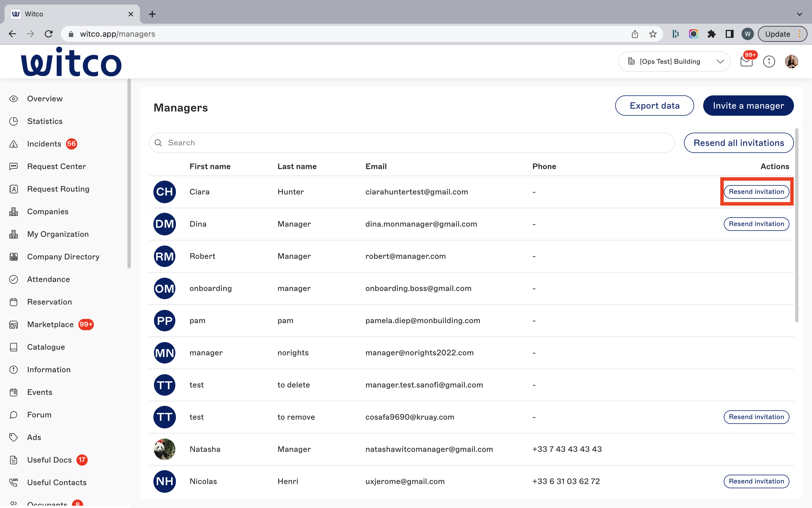Click Resend all invitations
Image resolution: width=812 pixels, height=508 pixels.
[x=738, y=143]
